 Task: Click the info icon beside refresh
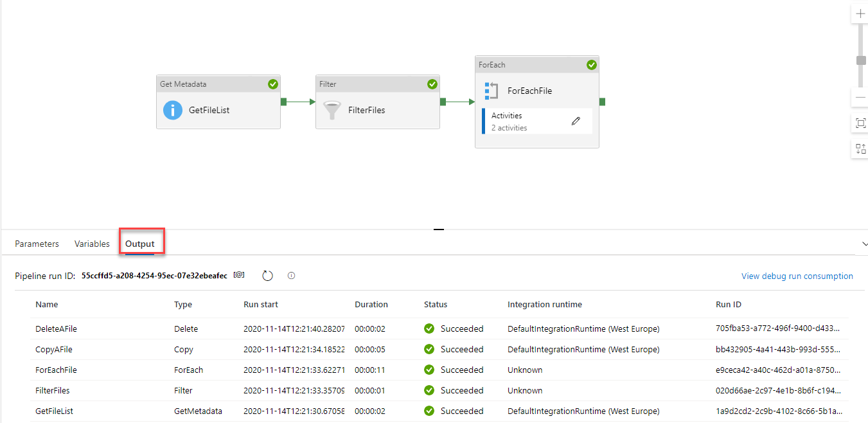[x=291, y=276]
